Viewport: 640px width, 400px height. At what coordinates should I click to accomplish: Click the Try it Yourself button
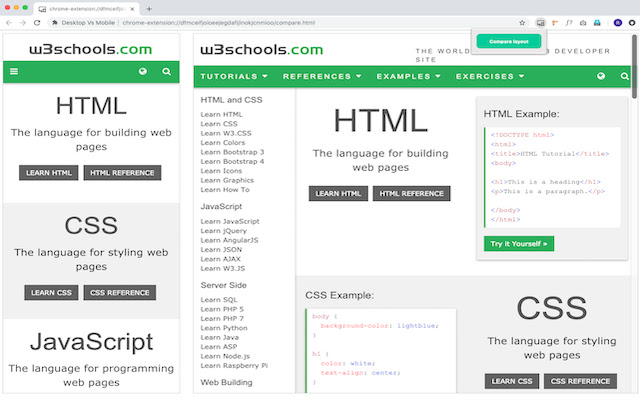coord(519,244)
